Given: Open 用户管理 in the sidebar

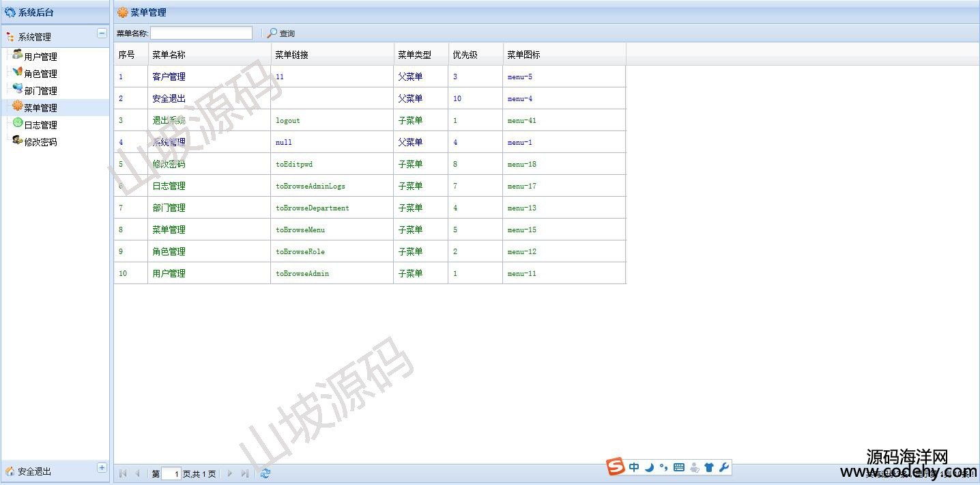Looking at the screenshot, I should tap(40, 57).
